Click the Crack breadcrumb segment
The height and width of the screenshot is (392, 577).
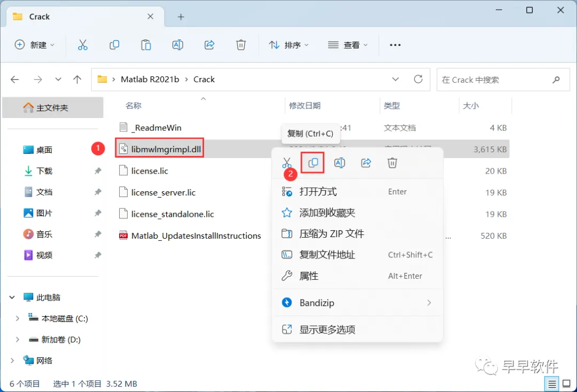point(204,80)
